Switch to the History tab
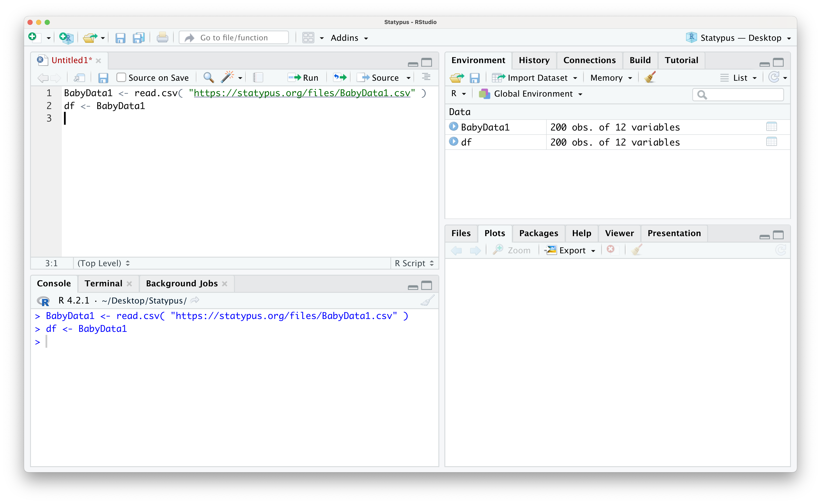Image resolution: width=821 pixels, height=504 pixels. [x=534, y=60]
